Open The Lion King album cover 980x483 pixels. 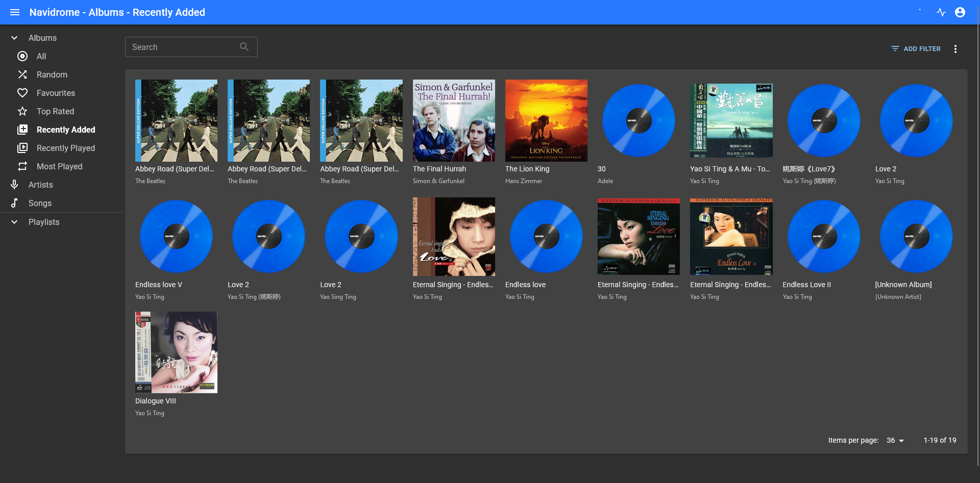546,120
